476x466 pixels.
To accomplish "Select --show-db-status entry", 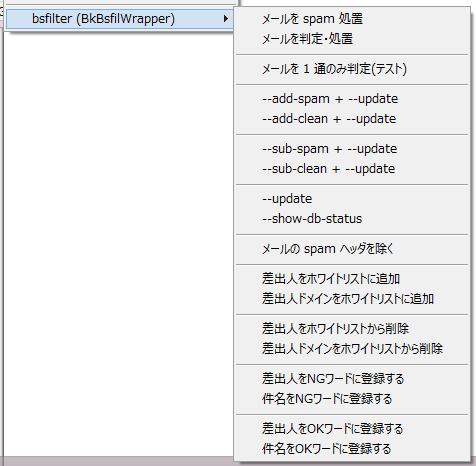I will 352,219.
